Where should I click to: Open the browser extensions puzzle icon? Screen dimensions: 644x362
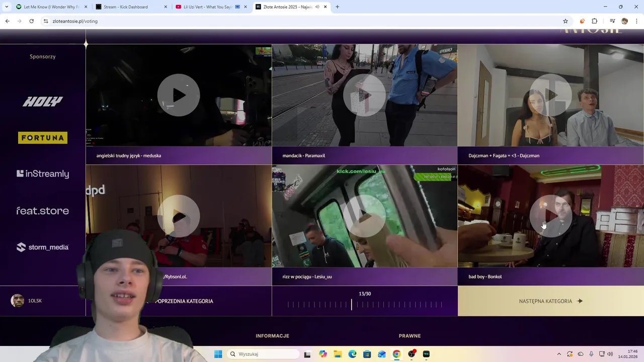click(x=595, y=21)
